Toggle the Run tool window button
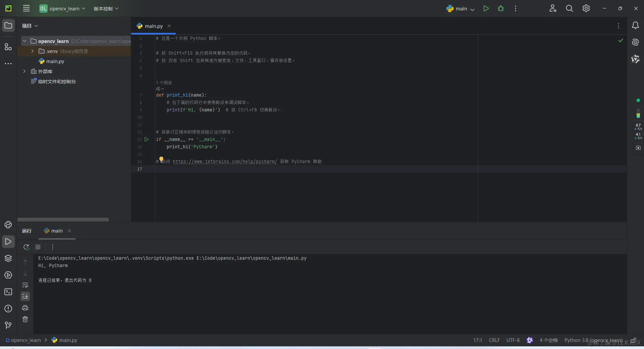This screenshot has width=644, height=349. (x=8, y=242)
